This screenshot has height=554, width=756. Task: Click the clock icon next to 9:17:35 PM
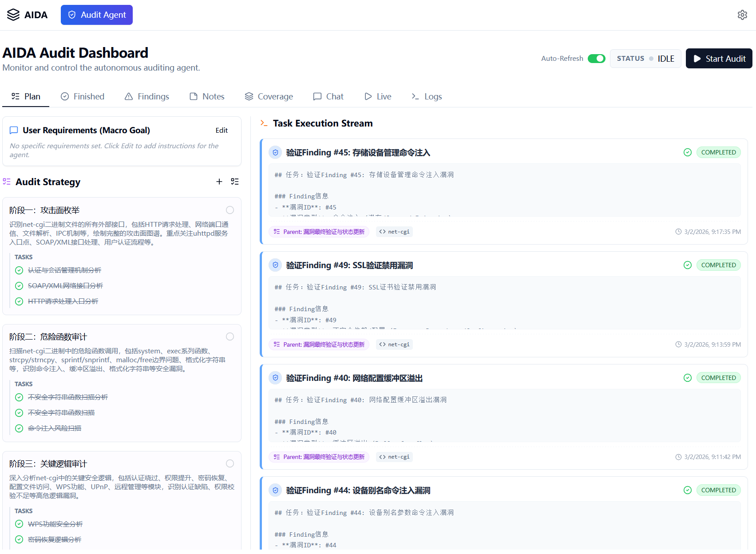(x=678, y=232)
